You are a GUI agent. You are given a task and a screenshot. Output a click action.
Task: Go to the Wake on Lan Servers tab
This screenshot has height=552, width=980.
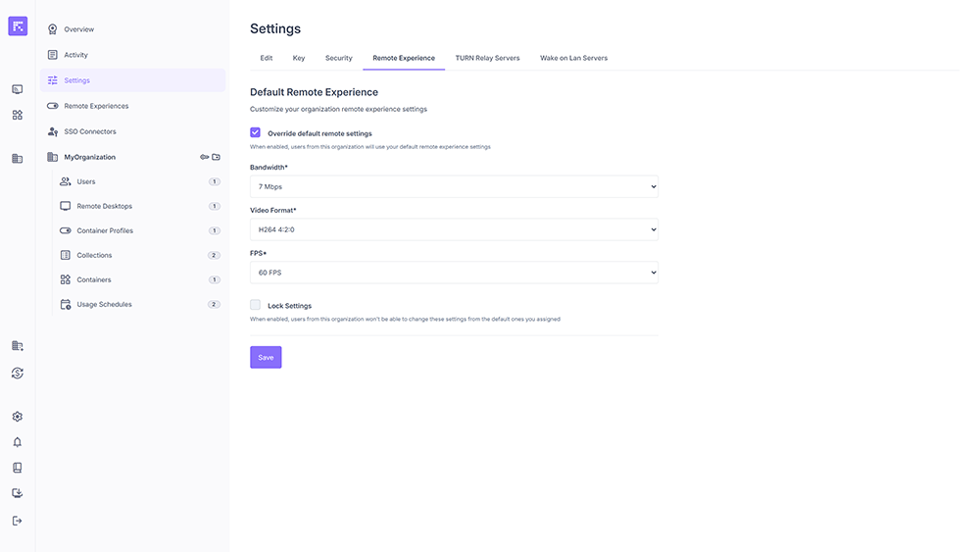(573, 58)
